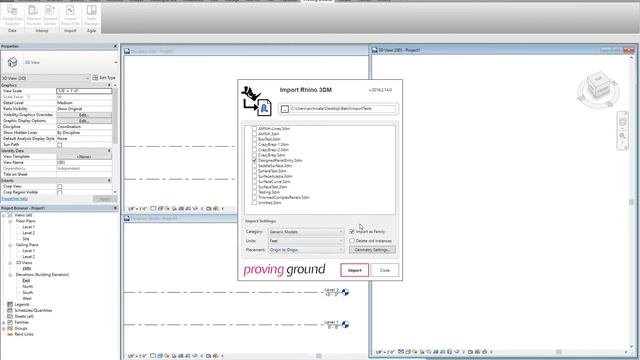Click the Import button in the dialog
Screen dimensions: 640x360
click(x=354, y=270)
